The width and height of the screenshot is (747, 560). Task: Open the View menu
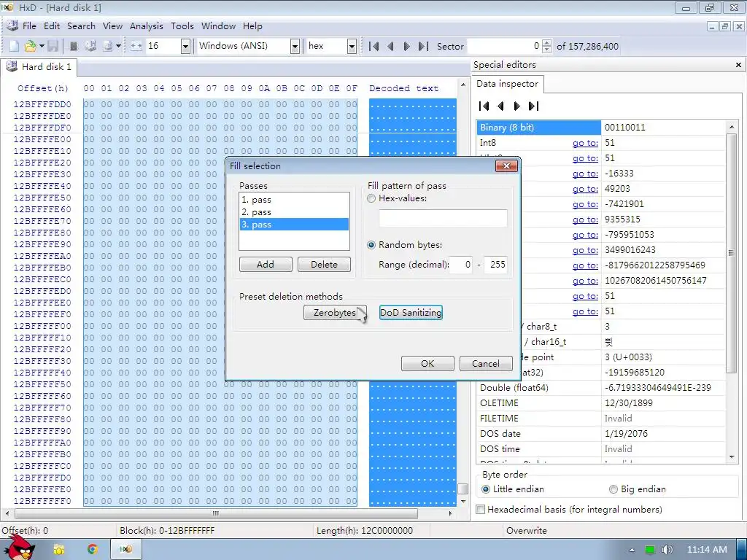click(x=112, y=26)
